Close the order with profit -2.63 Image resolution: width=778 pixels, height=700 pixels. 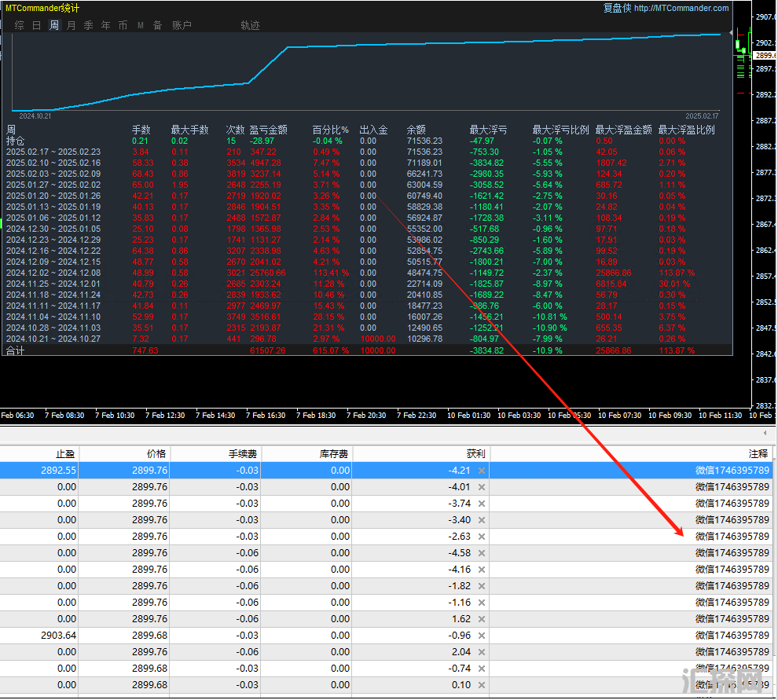coord(481,537)
